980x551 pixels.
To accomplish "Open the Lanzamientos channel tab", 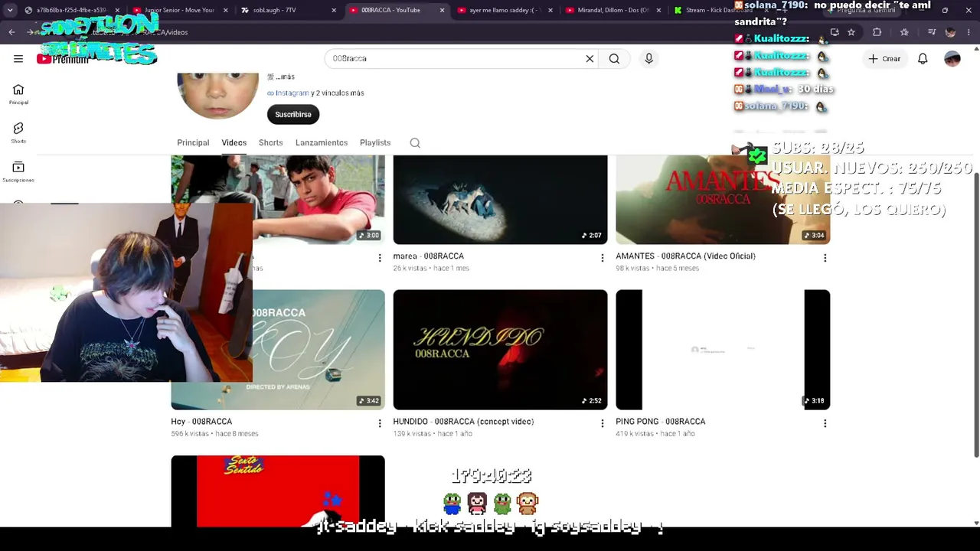I will pyautogui.click(x=322, y=143).
